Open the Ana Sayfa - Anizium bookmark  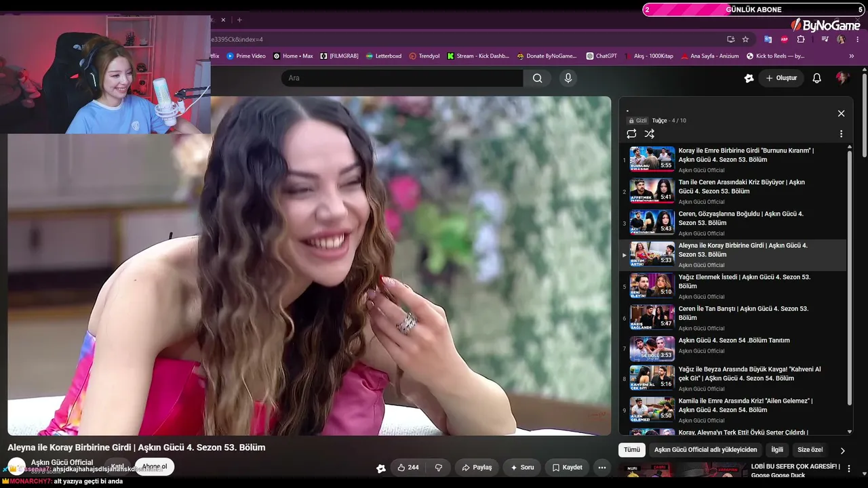710,56
